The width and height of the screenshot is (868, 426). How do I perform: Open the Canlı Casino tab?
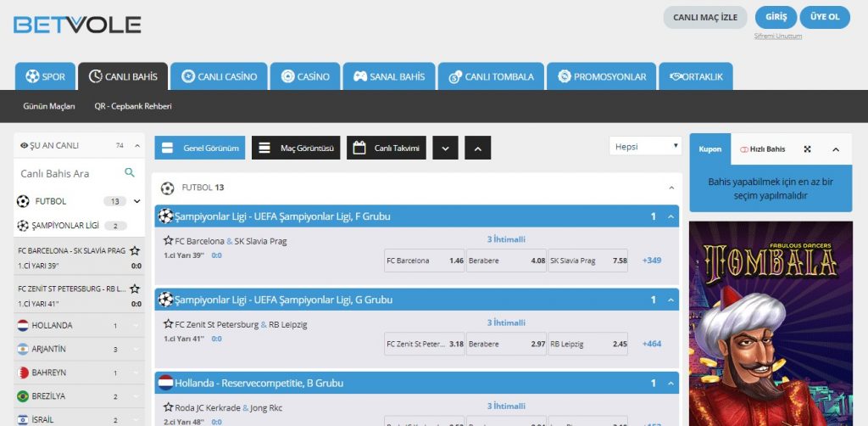pos(219,76)
